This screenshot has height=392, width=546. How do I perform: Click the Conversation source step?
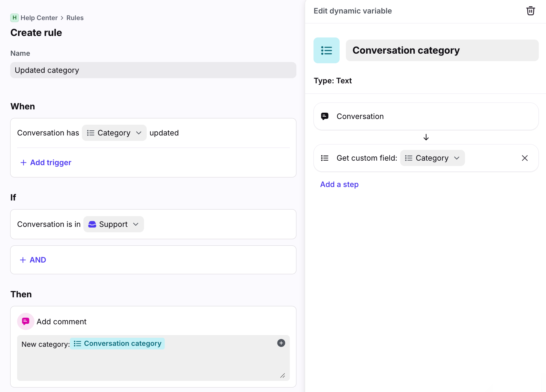pos(426,116)
